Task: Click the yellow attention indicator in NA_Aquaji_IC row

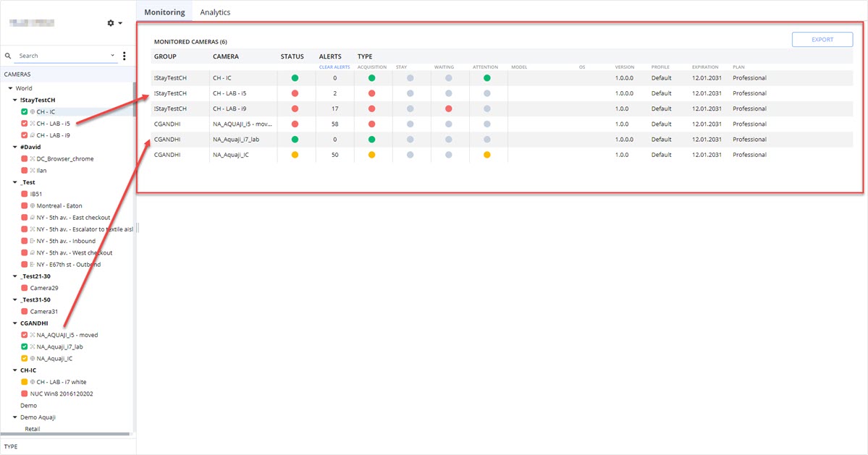Action: pos(487,155)
